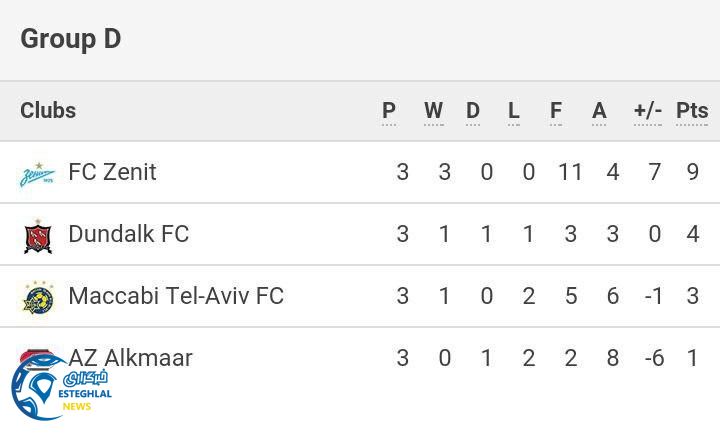Click the Maccabi Tel-Aviv FC badge
The width and height of the screenshot is (720, 439).
click(38, 297)
